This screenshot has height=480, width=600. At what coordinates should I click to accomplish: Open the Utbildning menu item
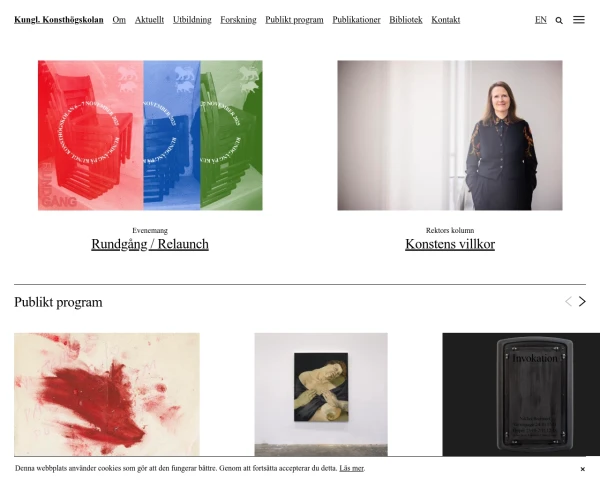click(x=192, y=20)
